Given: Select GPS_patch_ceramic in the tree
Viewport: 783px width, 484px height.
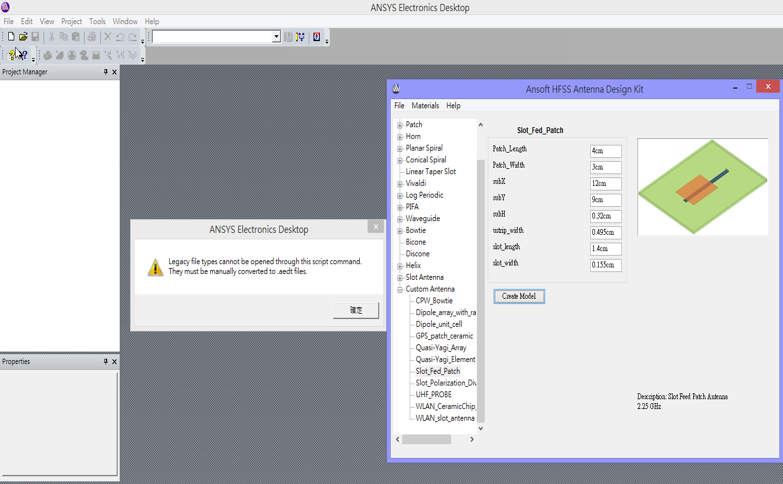Looking at the screenshot, I should tap(444, 336).
